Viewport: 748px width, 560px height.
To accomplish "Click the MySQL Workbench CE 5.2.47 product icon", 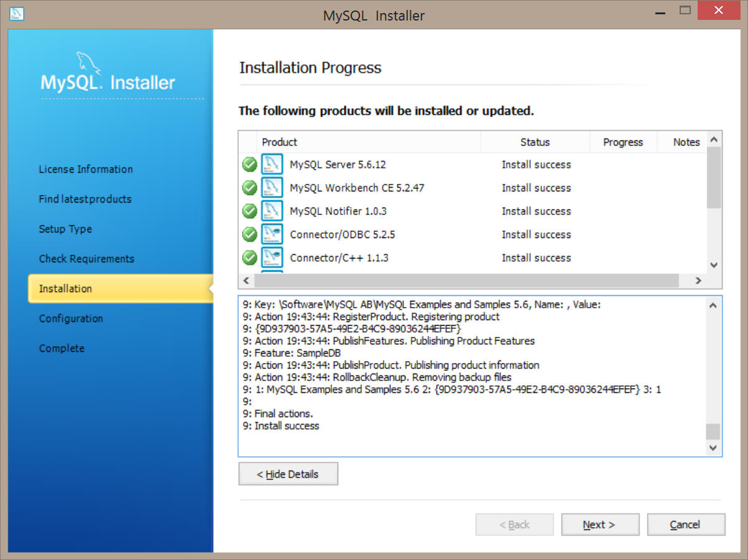I will pos(272,188).
